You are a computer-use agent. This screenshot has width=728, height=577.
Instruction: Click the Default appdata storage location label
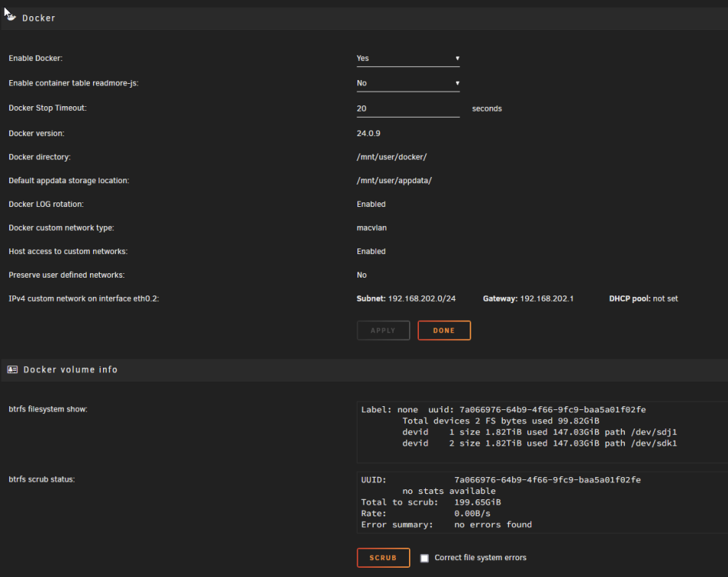point(68,181)
